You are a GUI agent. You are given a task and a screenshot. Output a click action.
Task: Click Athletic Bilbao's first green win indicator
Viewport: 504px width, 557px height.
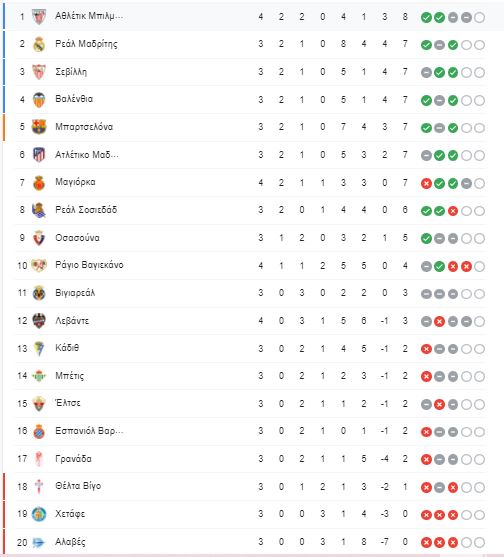click(426, 17)
